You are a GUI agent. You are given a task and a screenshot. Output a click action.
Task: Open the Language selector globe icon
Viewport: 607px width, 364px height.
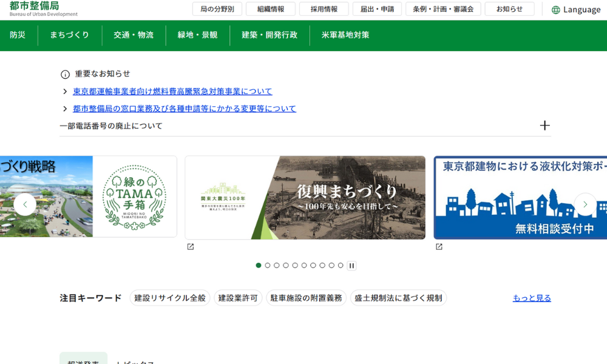555,10
